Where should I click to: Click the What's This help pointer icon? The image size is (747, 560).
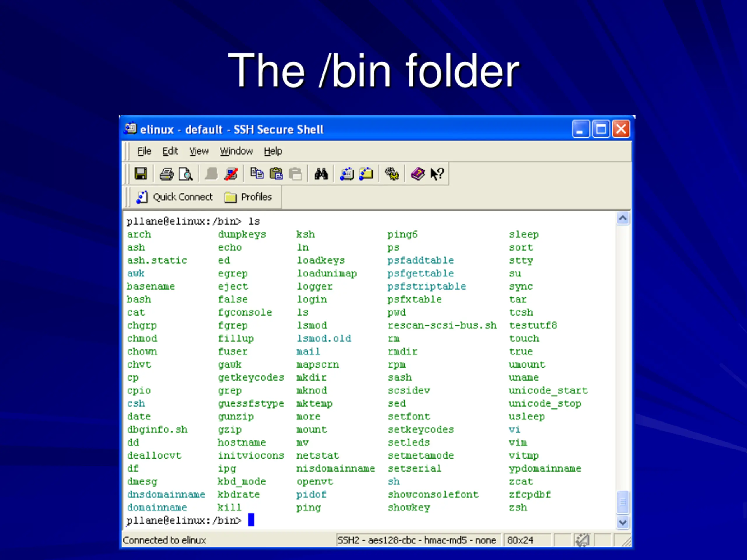pos(437,174)
